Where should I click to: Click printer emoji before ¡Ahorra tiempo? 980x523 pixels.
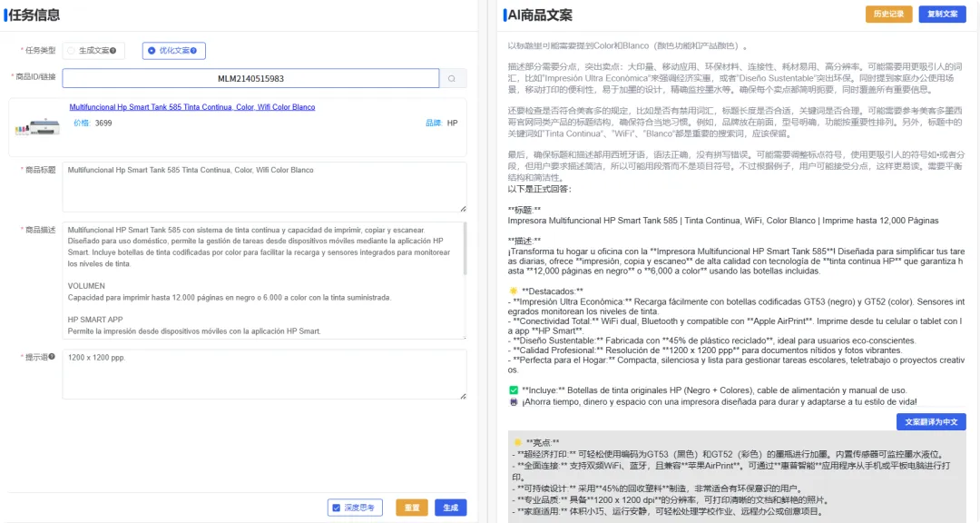[514, 402]
